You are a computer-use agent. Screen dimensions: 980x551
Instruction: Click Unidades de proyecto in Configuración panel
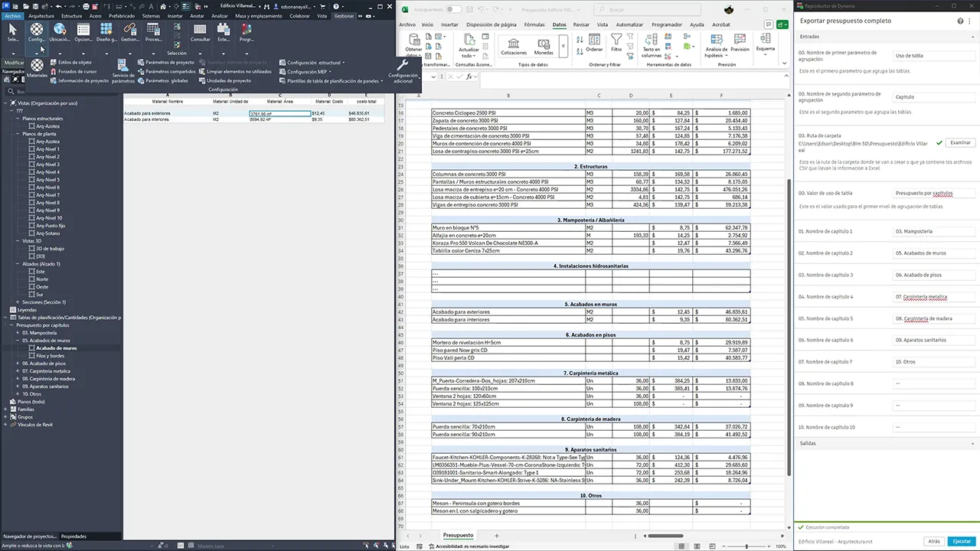(x=228, y=80)
